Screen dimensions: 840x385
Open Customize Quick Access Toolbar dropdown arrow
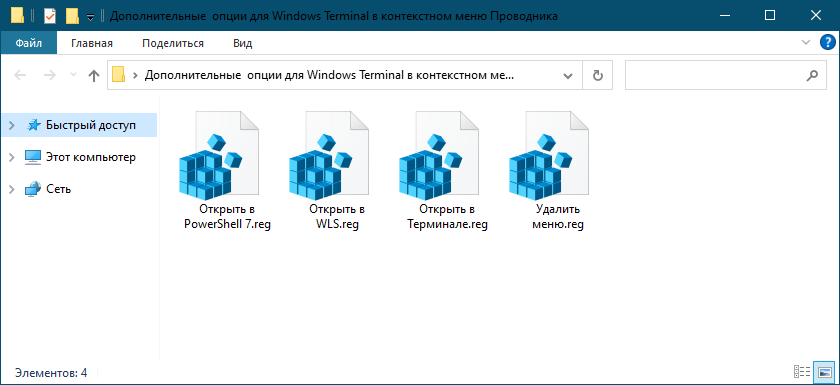(90, 17)
